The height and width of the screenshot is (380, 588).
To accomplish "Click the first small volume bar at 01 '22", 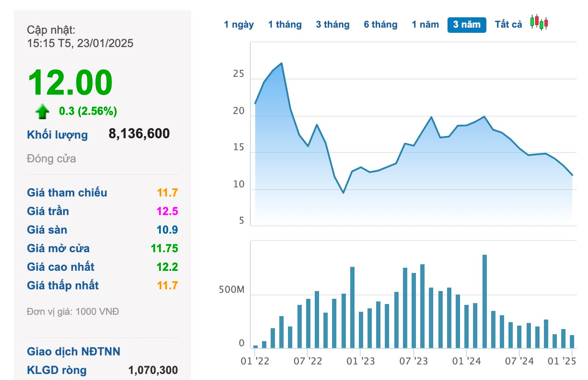I will [256, 347].
